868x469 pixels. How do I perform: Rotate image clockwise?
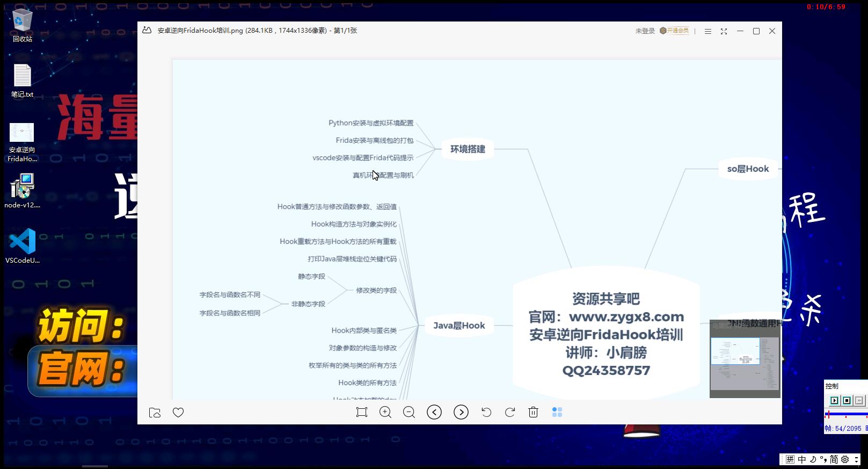(510, 412)
